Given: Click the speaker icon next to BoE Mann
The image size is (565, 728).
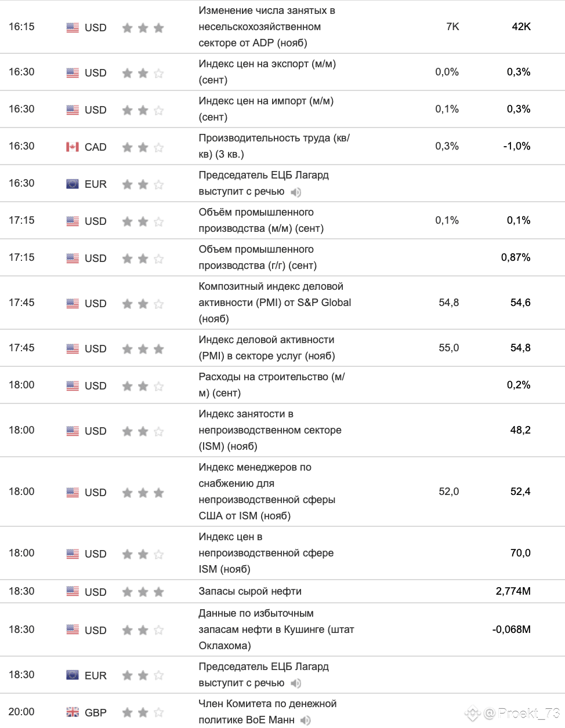Looking at the screenshot, I should click(x=306, y=720).
